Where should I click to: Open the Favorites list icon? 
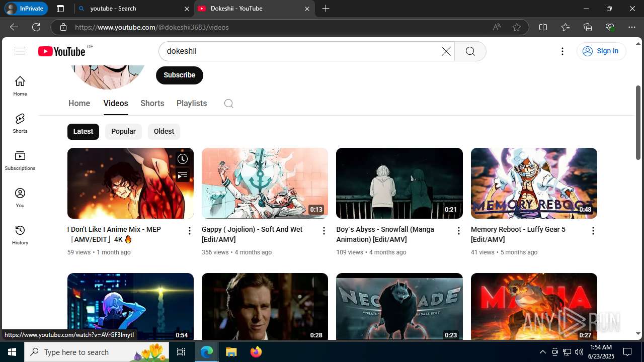(x=566, y=27)
